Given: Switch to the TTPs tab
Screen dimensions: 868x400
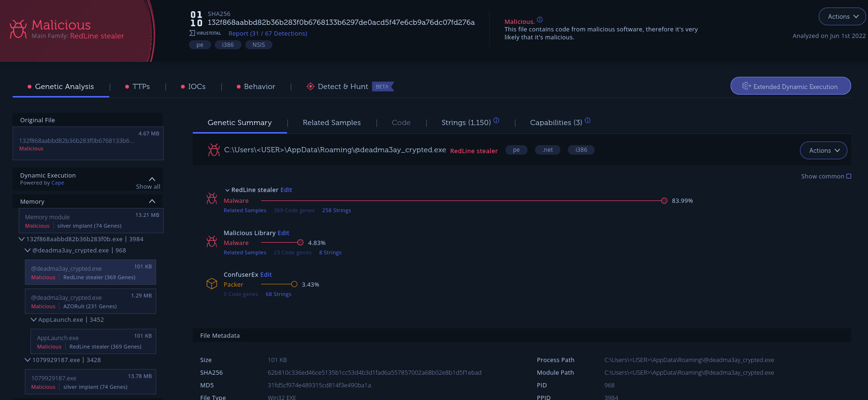Looking at the screenshot, I should point(141,87).
